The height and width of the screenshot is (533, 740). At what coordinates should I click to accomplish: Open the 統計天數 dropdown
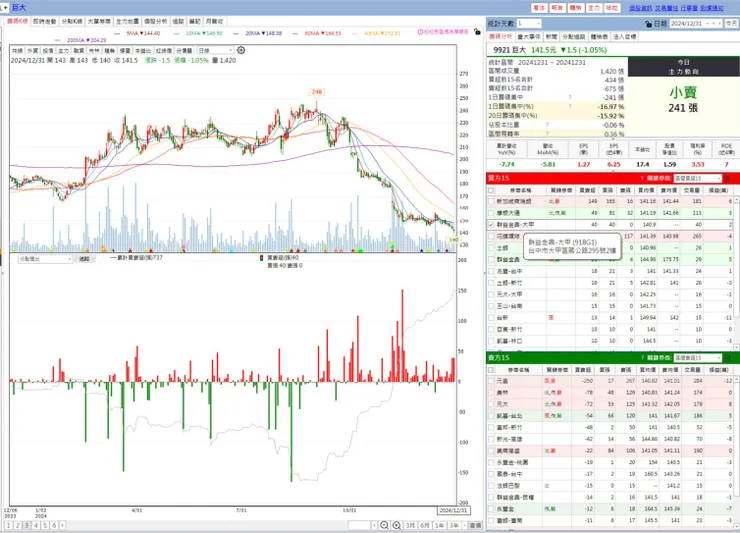click(529, 23)
